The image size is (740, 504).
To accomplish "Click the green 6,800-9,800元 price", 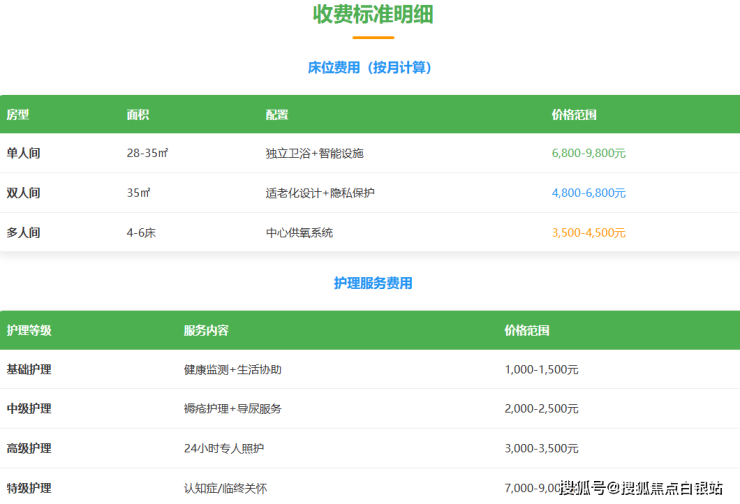I will coord(588,154).
